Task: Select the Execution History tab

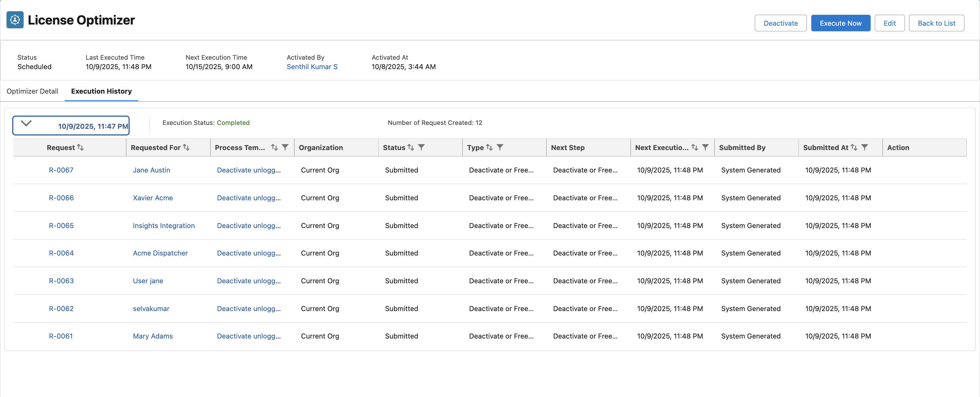Action: click(x=101, y=91)
